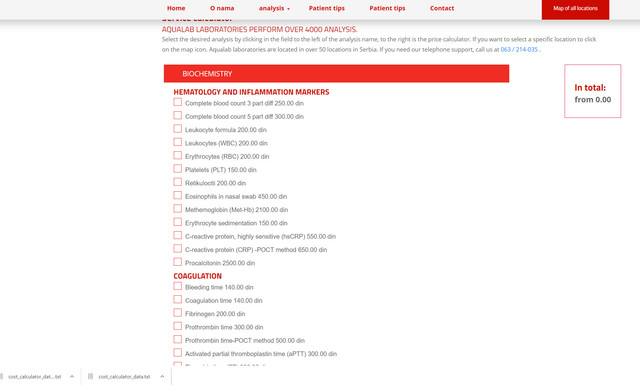
Task: Click the BIOCHEMISTRY section header
Action: 336,73
